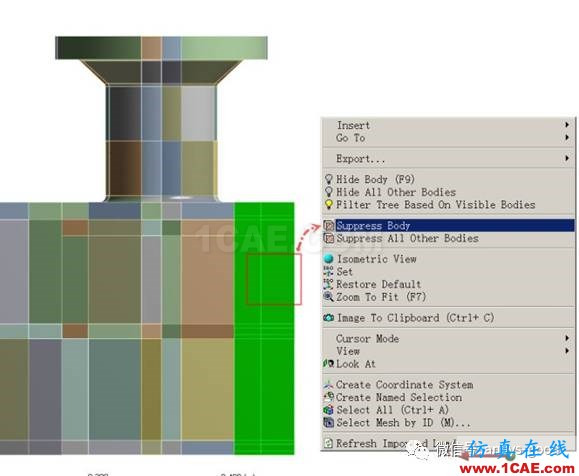Screen dimensions: 579x476
Task: Expand the View submenu arrow
Action: 567,350
